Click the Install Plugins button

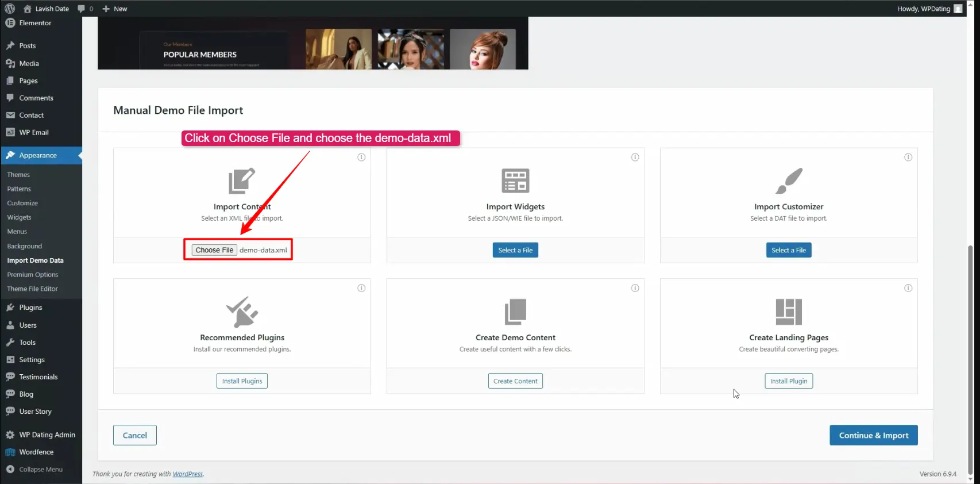(242, 381)
